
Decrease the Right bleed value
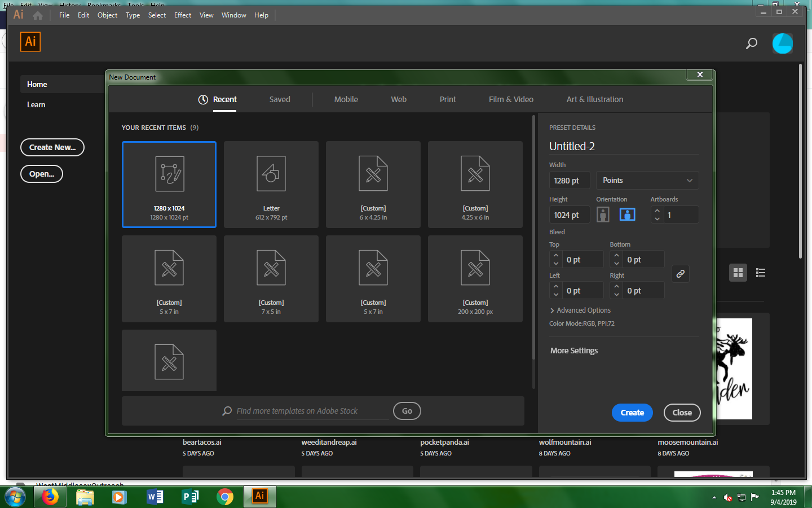[616, 295]
